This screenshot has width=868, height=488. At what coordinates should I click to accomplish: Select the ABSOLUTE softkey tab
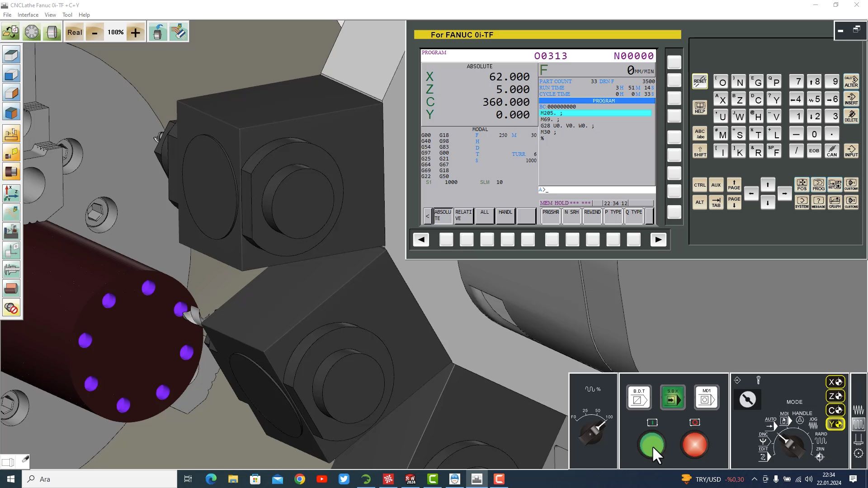tap(443, 216)
